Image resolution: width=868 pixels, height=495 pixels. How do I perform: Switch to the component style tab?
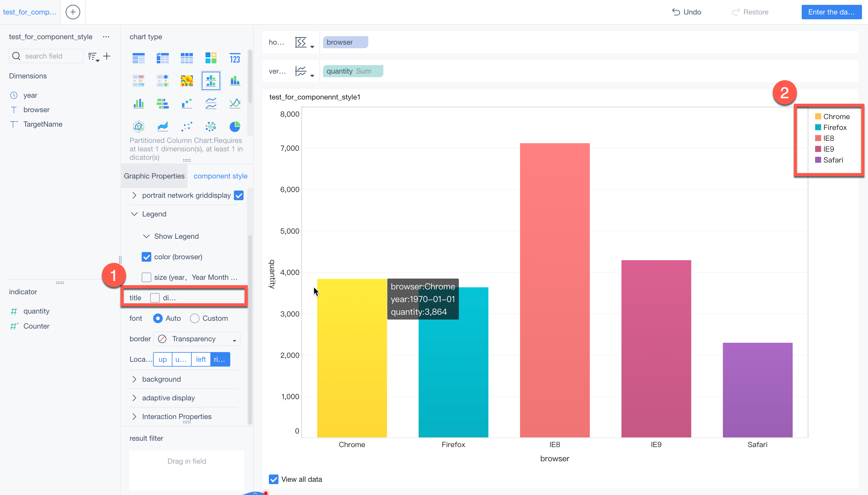(221, 176)
